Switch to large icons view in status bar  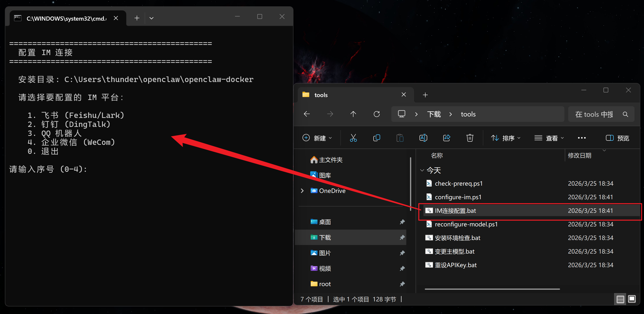632,299
